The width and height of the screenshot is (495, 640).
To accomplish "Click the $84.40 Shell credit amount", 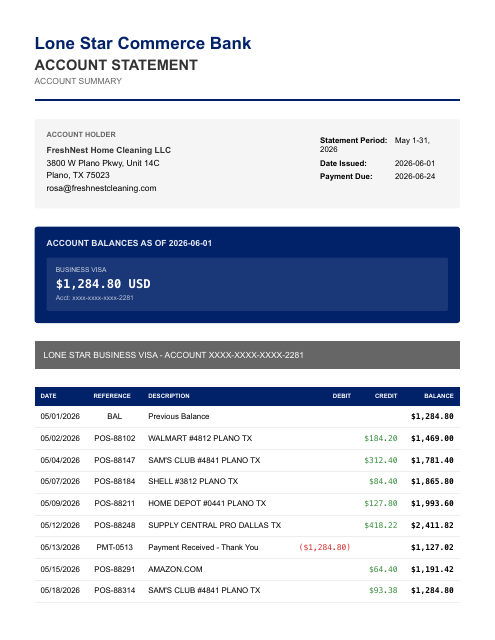I will point(383,482).
